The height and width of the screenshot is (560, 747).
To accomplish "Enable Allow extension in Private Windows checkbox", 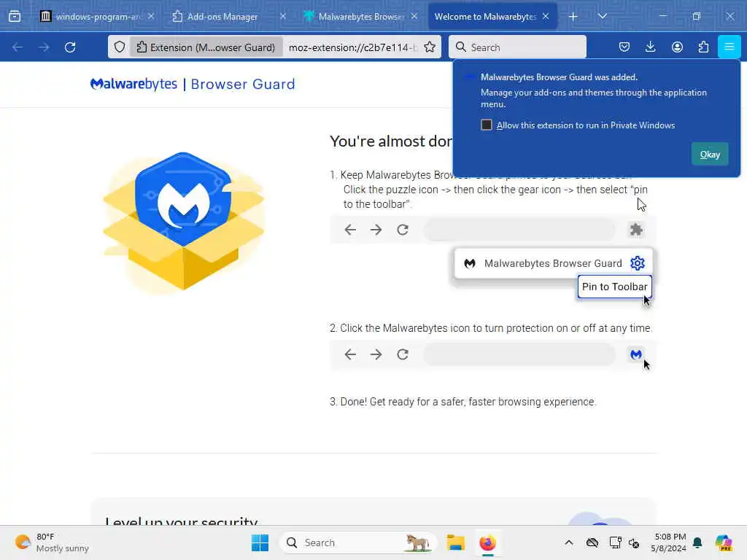I will (x=487, y=125).
